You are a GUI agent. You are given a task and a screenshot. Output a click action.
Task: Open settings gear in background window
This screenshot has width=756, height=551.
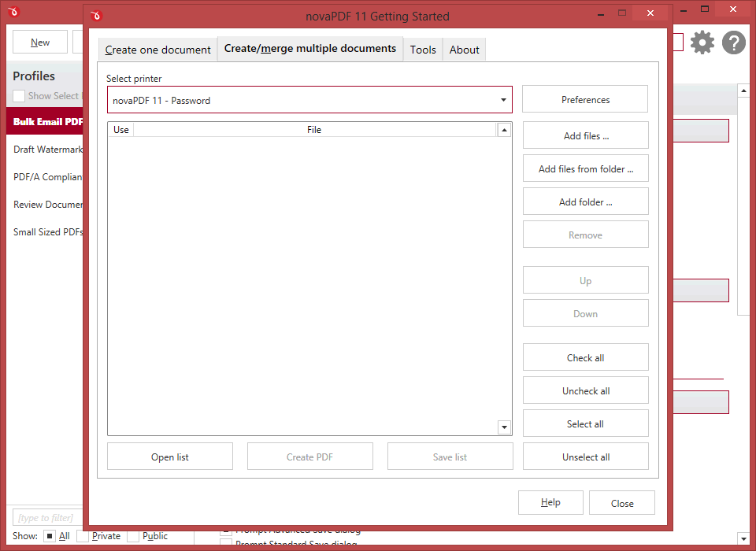[702, 43]
